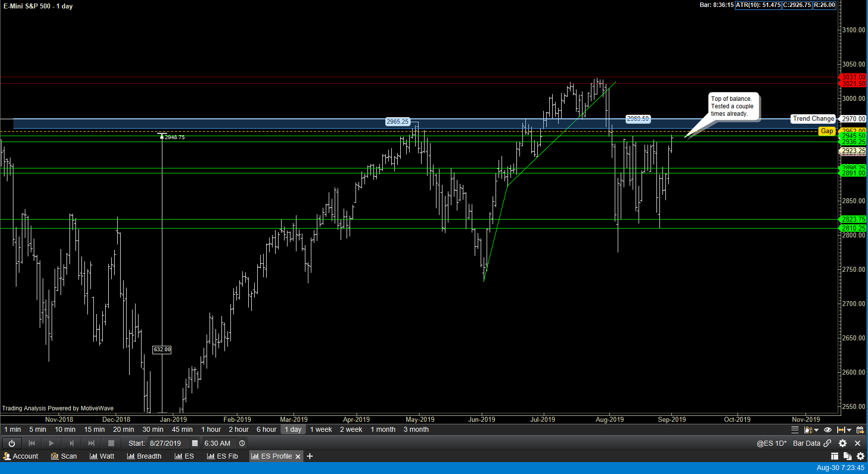Click the go-to-date calendar arrow icon

pos(861,430)
